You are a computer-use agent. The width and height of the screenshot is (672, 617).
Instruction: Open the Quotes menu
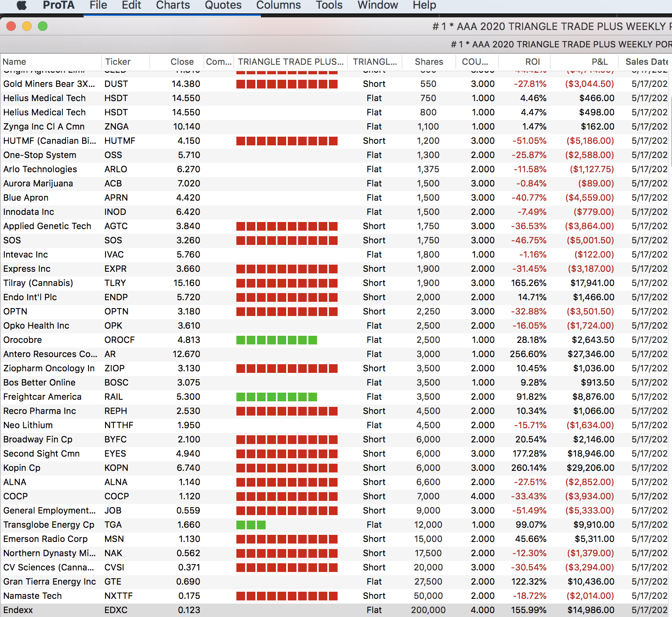point(223,5)
